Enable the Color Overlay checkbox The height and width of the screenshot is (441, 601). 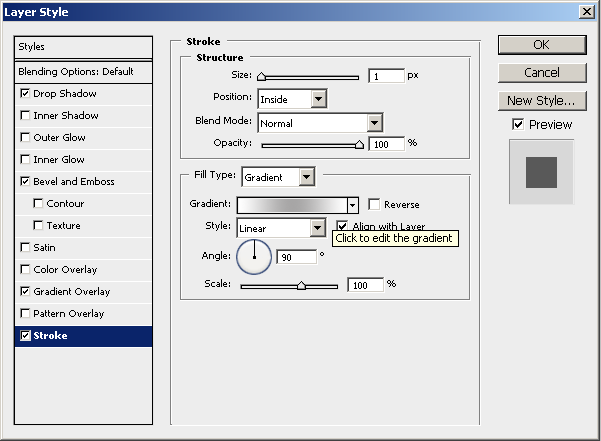[x=25, y=270]
